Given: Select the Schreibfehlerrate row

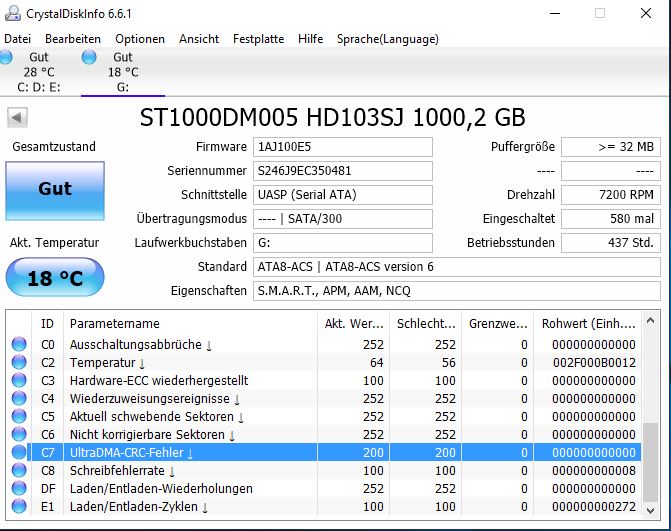Looking at the screenshot, I should (x=324, y=470).
